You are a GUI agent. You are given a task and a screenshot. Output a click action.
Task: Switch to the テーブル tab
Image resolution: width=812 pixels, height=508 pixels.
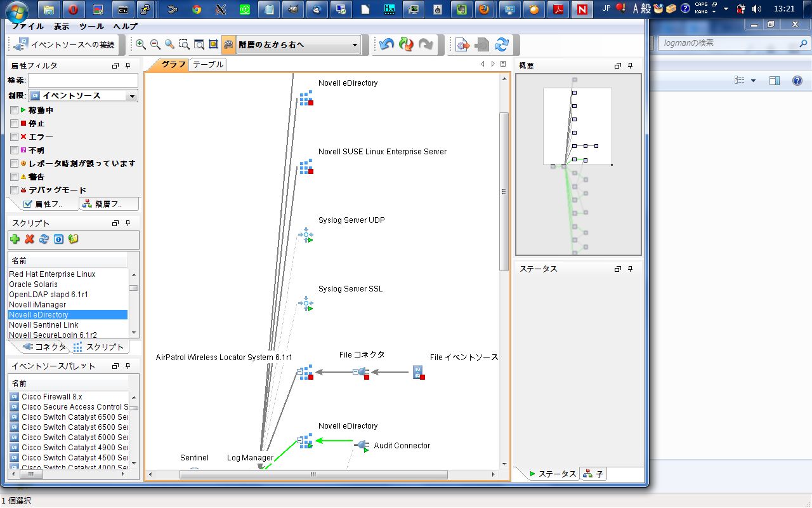[x=207, y=64]
